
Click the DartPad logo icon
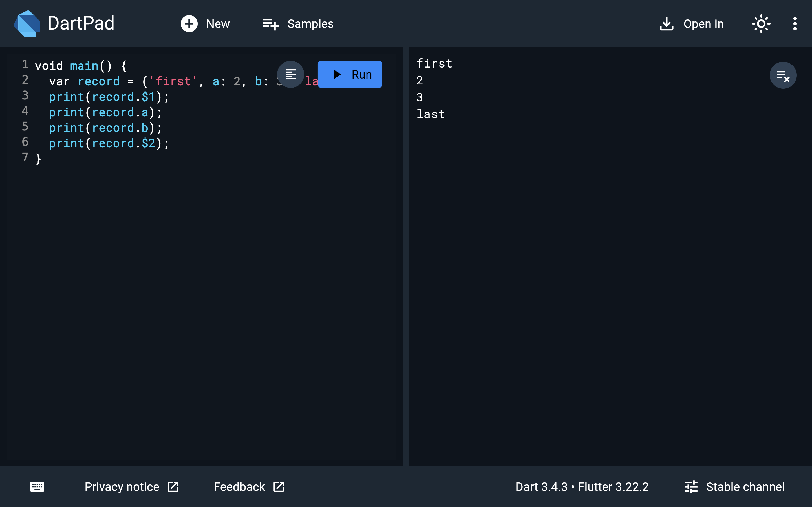tap(27, 23)
